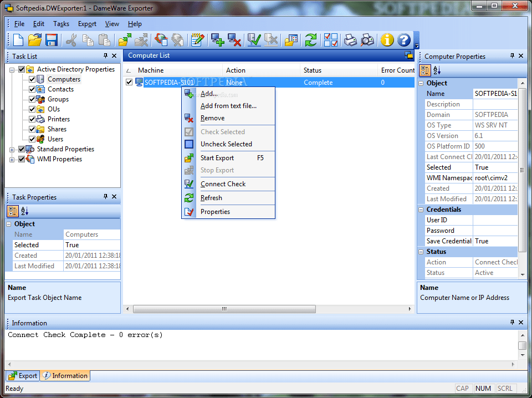
Task: Close the Task List panel
Action: 114,55
